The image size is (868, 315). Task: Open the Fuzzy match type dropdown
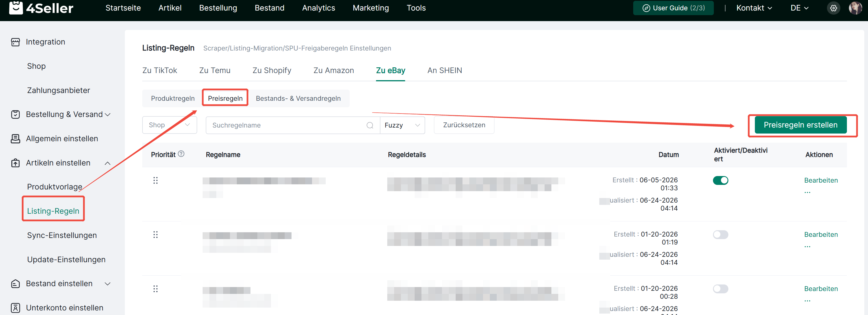click(402, 125)
